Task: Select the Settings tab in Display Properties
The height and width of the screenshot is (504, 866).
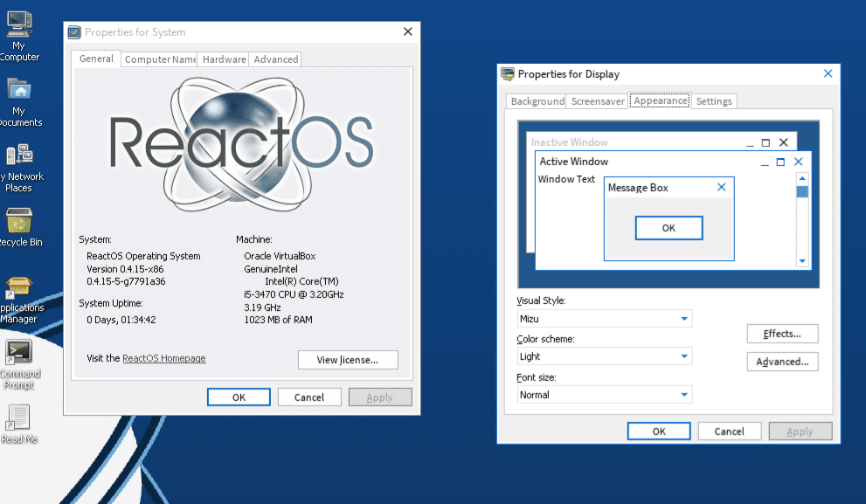Action: coord(713,100)
